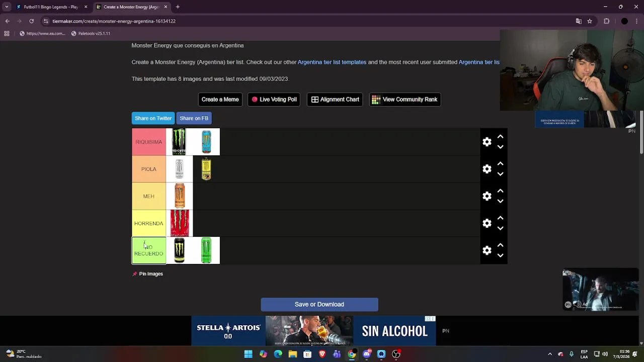Click the PIOLA tier label
The width and height of the screenshot is (644, 362).
tap(148, 169)
